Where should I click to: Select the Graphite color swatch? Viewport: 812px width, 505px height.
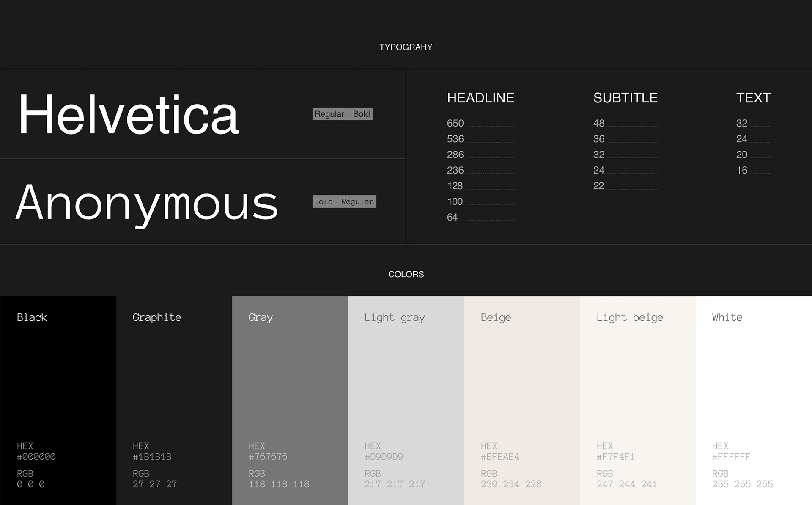[174, 381]
